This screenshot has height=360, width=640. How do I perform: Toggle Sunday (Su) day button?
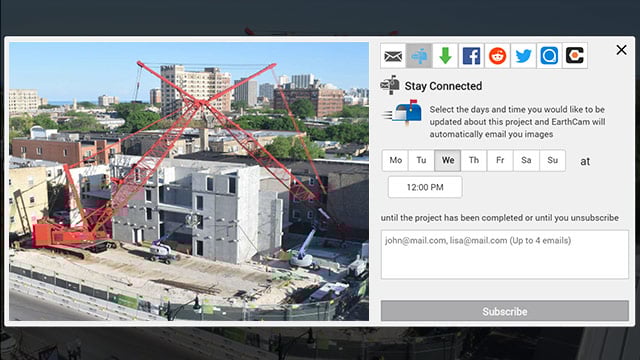552,160
